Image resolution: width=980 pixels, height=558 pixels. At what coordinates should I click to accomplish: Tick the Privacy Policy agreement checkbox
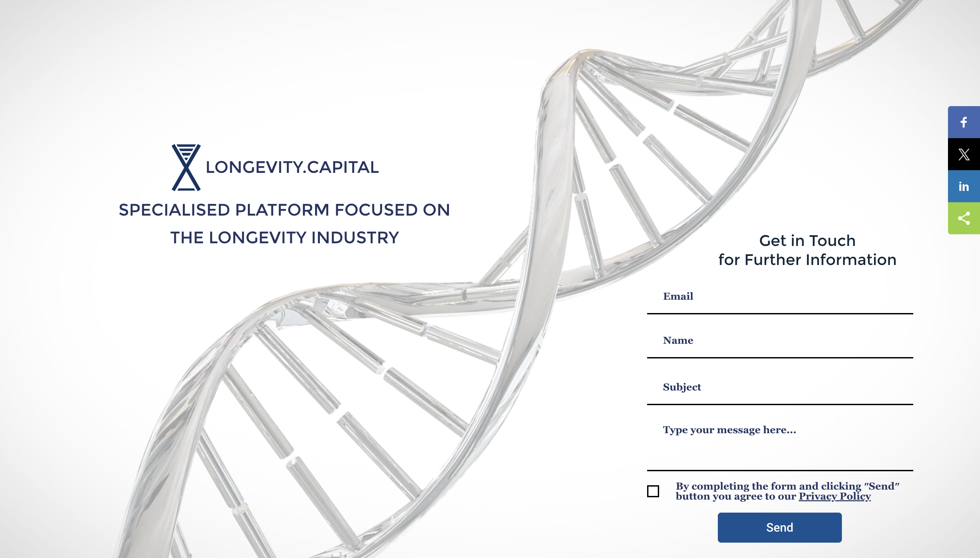[x=653, y=491]
